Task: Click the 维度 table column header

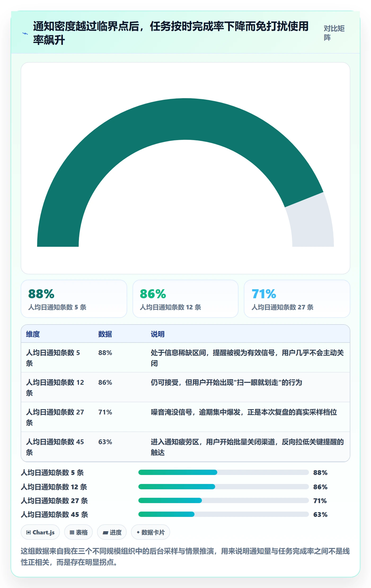Action: click(33, 334)
